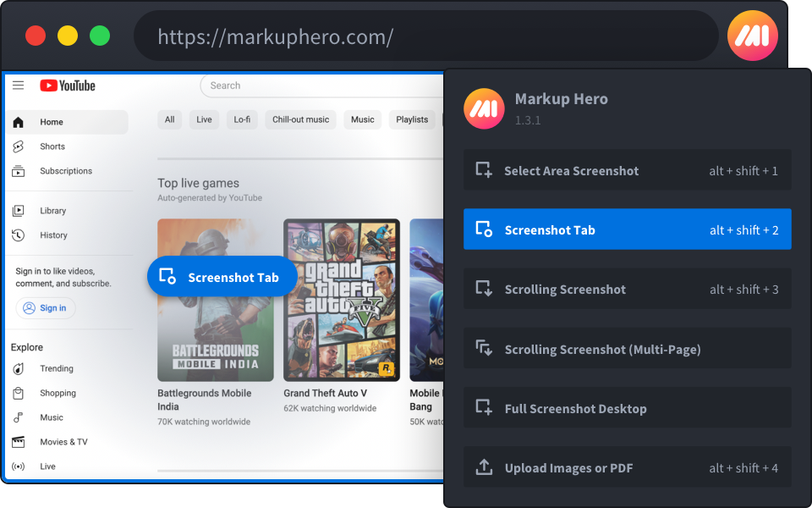Choose Full Screenshot Desktop label
Screen dimensions: 812x508
(576, 408)
